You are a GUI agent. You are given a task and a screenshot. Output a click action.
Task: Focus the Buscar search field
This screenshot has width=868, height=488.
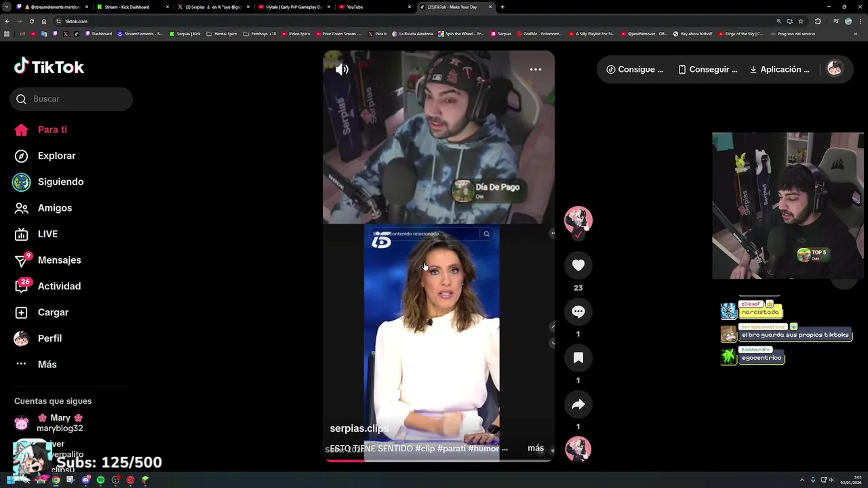71,99
